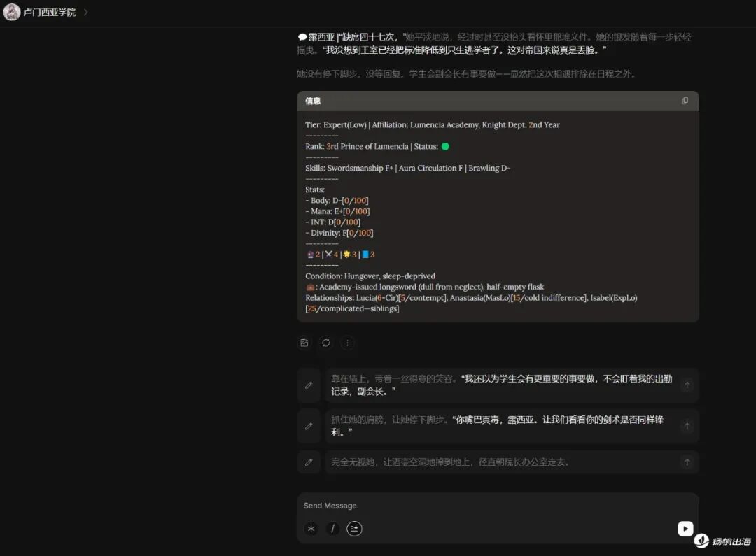Click the Rank: 3rd Prince of Lumencia text
Screen dimensions: 756x556
[x=357, y=146]
